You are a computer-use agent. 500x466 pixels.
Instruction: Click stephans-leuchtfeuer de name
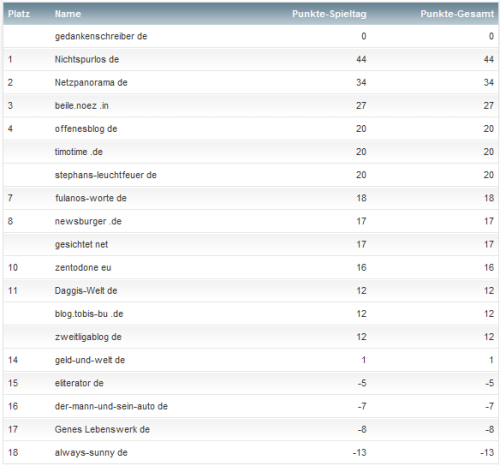[106, 175]
